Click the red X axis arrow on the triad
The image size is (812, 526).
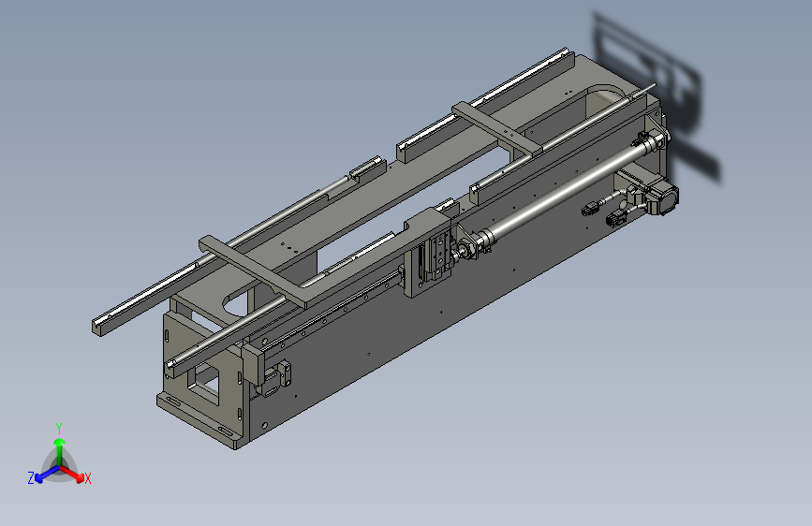coord(74,475)
